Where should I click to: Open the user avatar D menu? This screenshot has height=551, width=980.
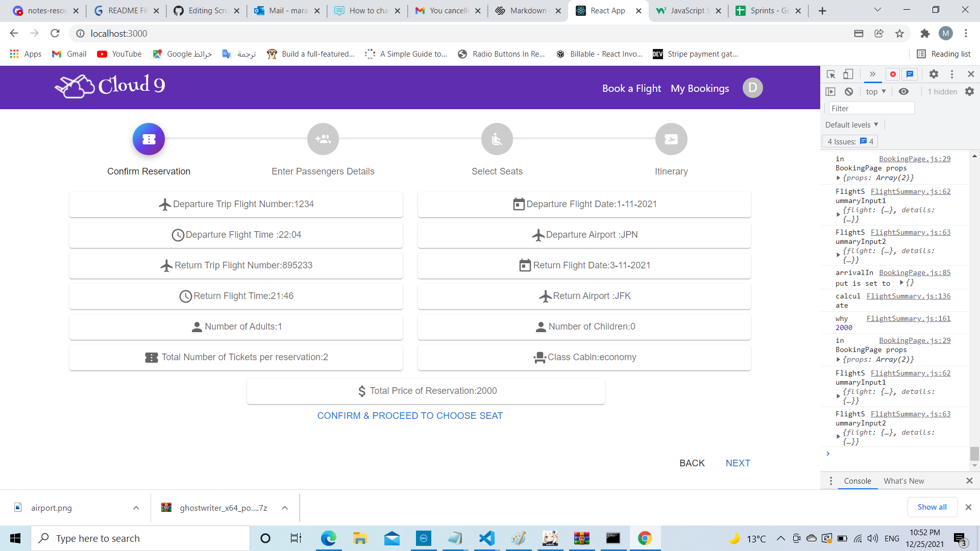pos(752,88)
